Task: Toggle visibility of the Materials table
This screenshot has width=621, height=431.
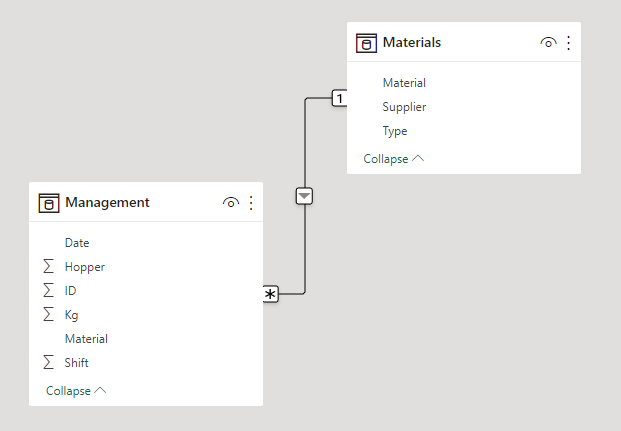Action: click(548, 43)
